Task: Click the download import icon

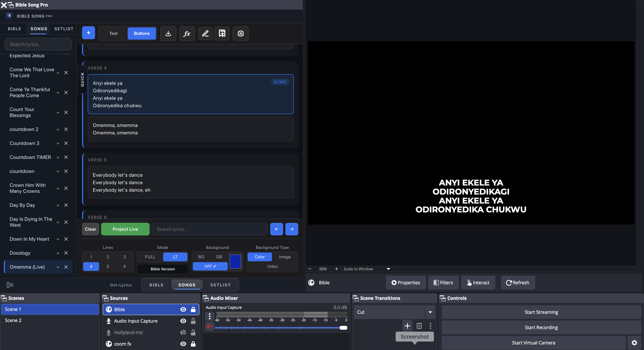Action: (x=168, y=34)
